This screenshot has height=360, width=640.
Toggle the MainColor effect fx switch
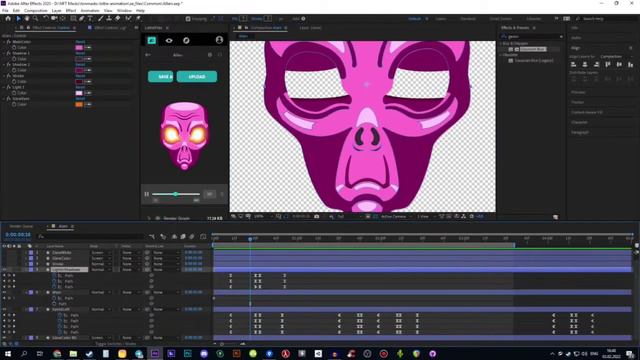tap(9, 42)
